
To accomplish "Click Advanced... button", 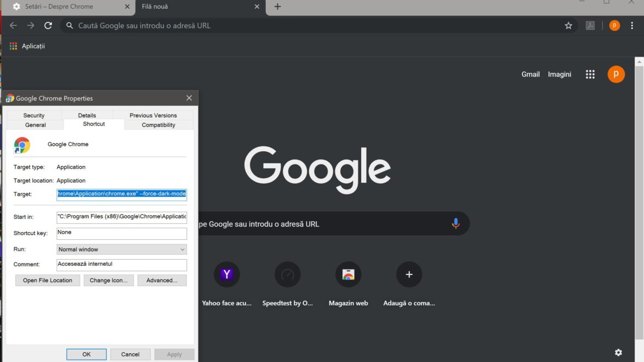I will click(162, 281).
